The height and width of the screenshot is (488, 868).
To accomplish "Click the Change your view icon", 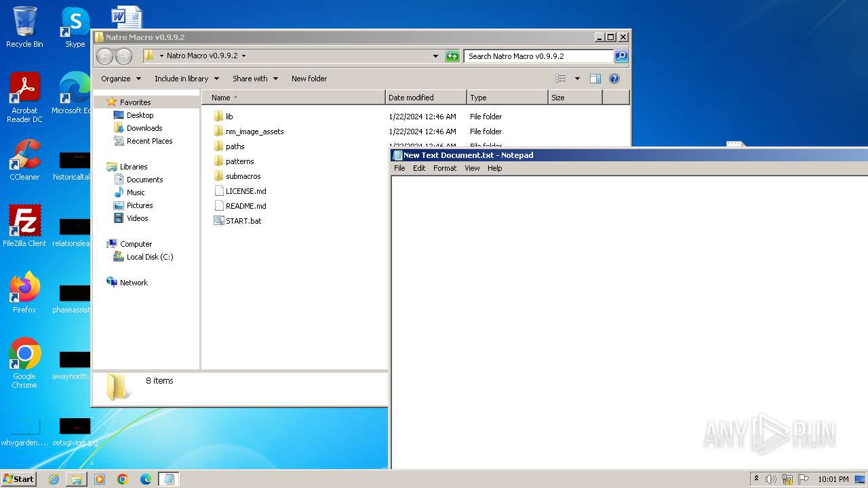I will (x=561, y=79).
